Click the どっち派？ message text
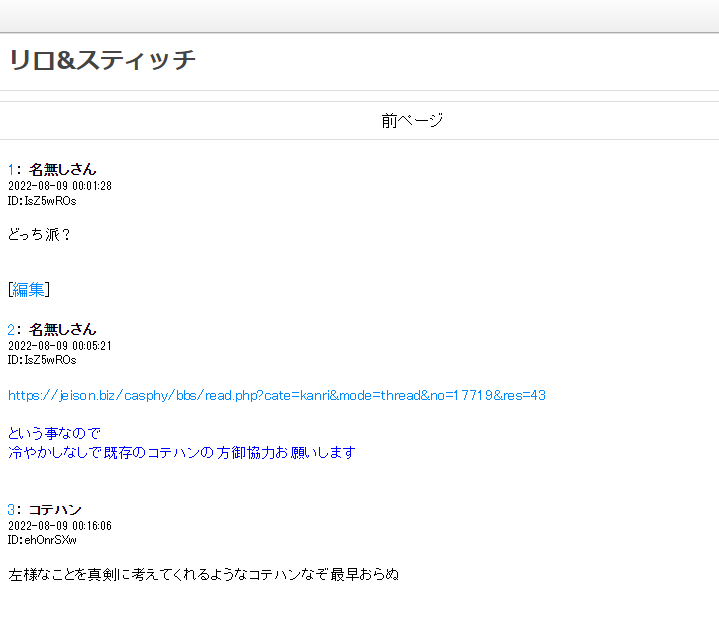The image size is (719, 619). coord(40,235)
